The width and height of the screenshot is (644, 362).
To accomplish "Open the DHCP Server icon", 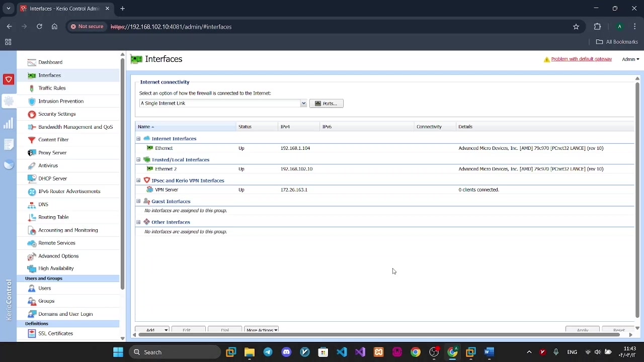I will (32, 178).
